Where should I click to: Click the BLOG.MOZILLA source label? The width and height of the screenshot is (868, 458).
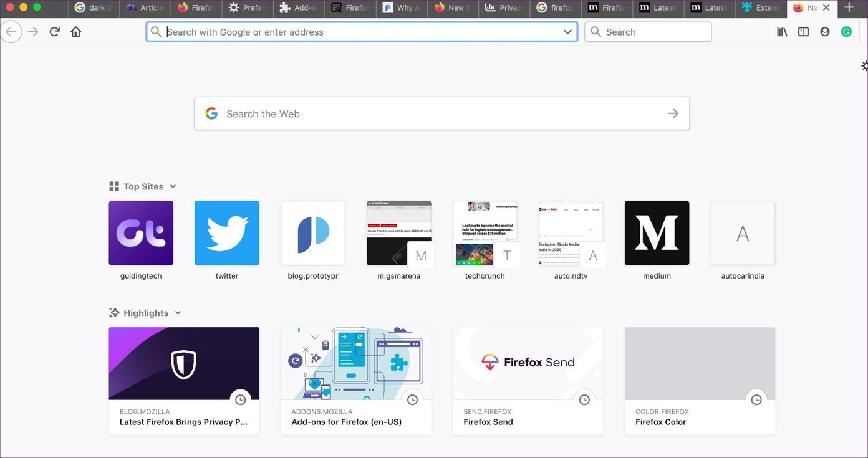tap(145, 411)
